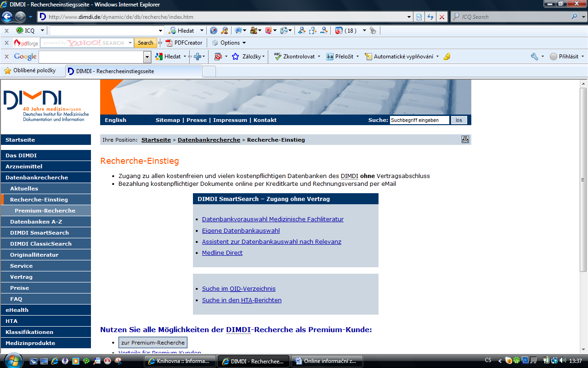The image size is (588, 368).
Task: Click Přihlásit sign-in button
Action: (x=564, y=57)
